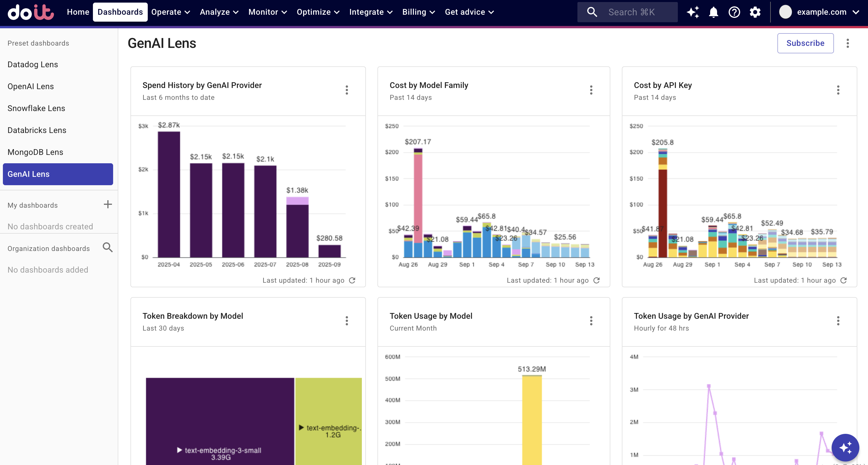The image size is (868, 465).
Task: Click "No dashboards added" text
Action: (48, 270)
